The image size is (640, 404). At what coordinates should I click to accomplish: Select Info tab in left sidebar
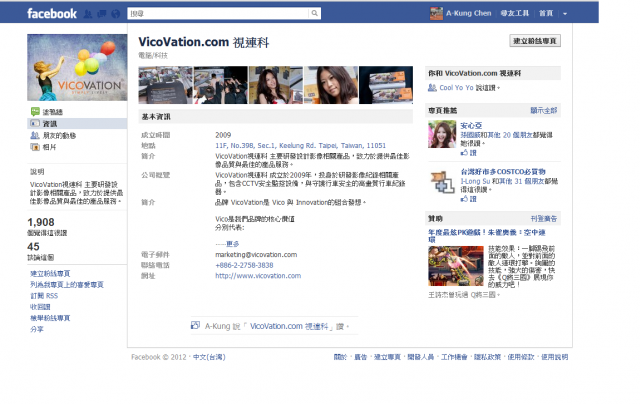(x=77, y=123)
